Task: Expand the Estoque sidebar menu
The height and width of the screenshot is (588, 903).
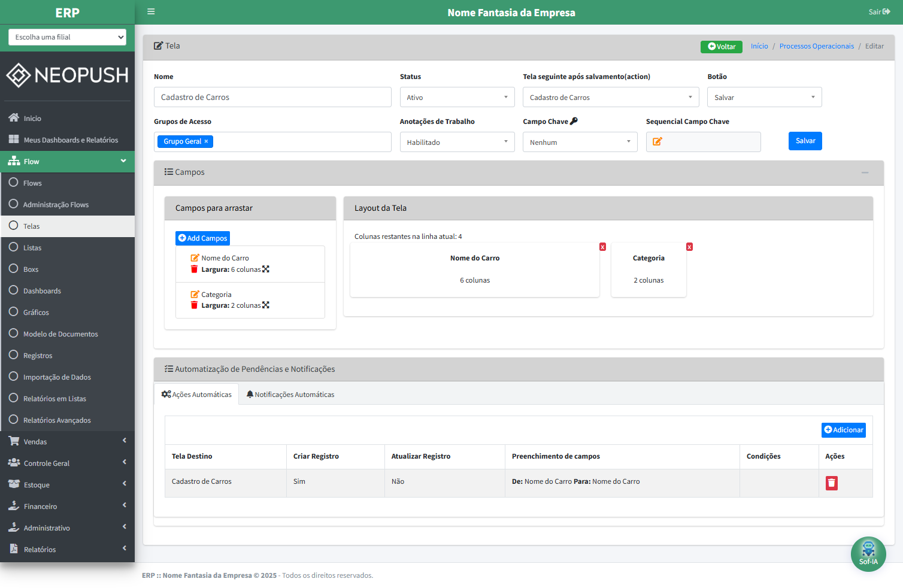Action: (67, 485)
